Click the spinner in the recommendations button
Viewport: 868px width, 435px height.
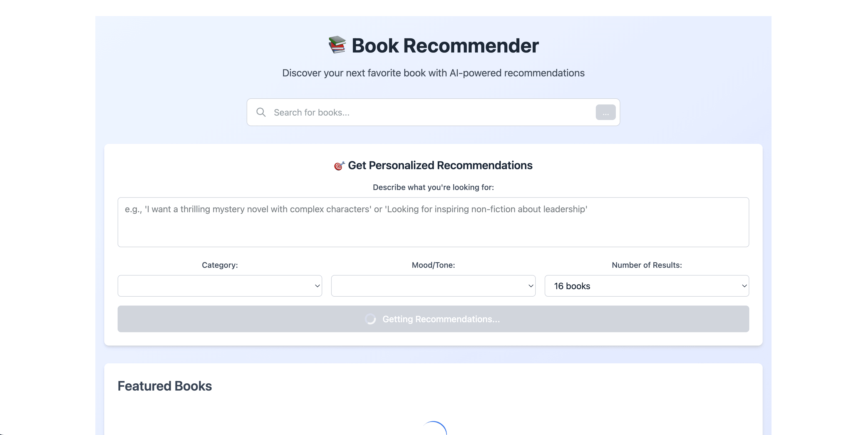pyautogui.click(x=370, y=319)
